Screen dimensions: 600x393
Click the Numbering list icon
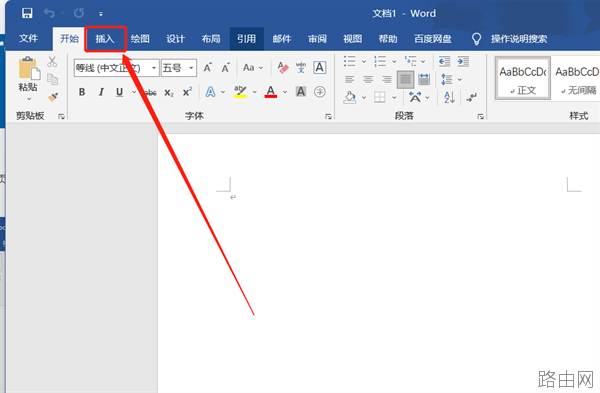point(380,61)
